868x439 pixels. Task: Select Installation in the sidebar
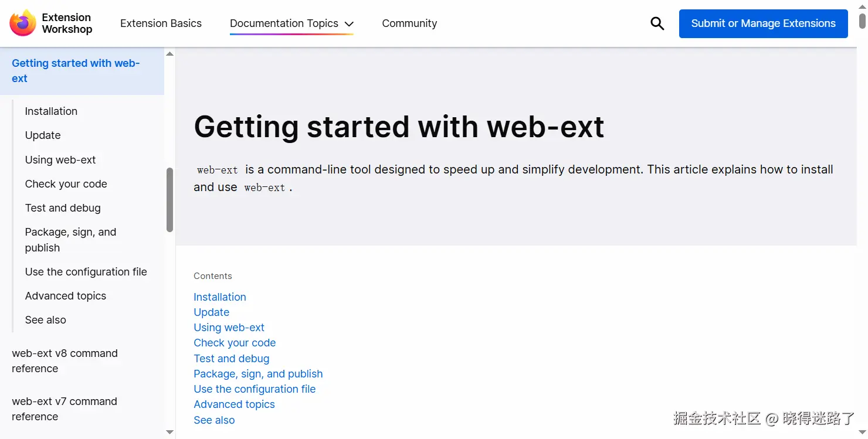tap(51, 111)
